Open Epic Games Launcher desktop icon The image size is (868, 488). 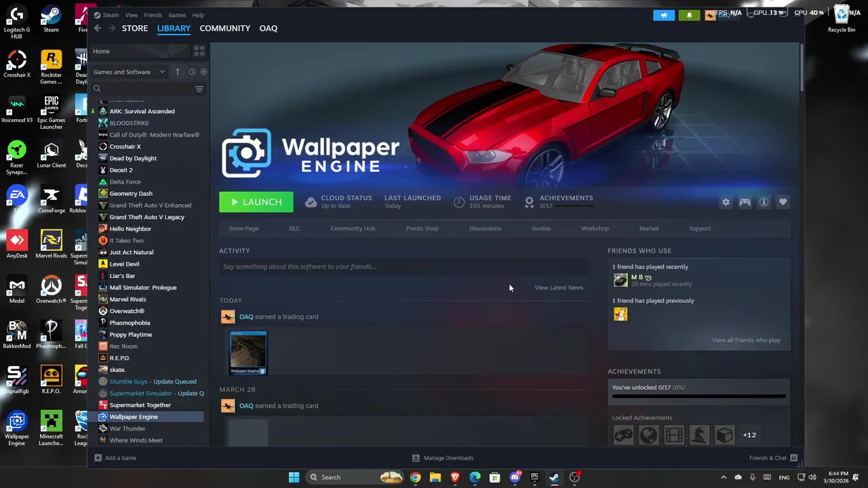coord(51,113)
